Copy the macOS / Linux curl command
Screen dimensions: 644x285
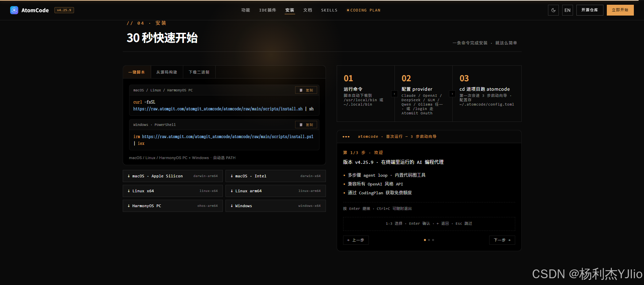[306, 90]
